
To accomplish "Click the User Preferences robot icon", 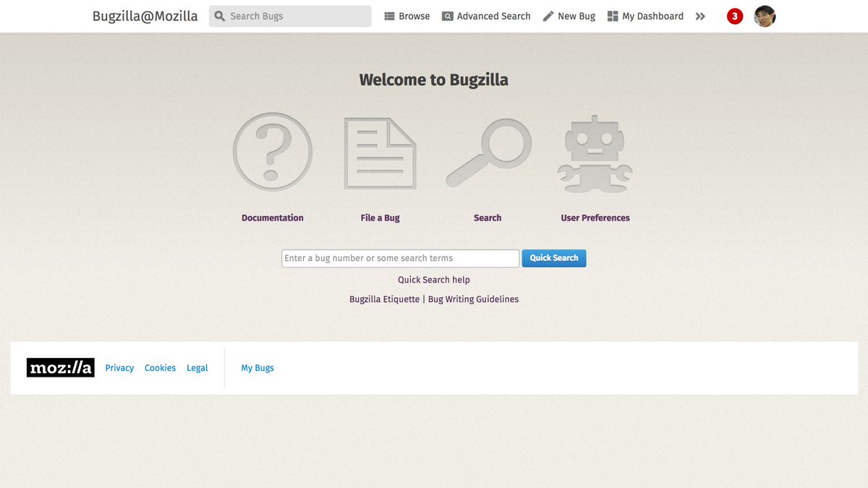I will tap(595, 154).
